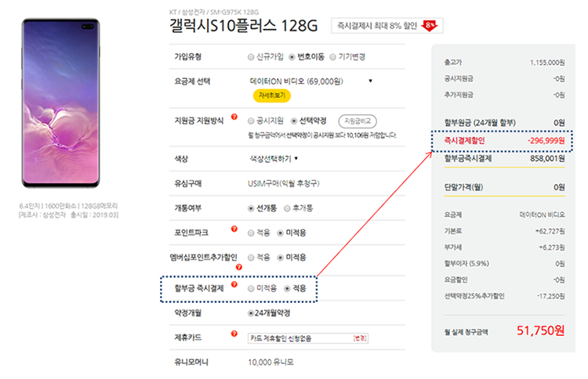Open help icon under 멤버십포인트추가할인
This screenshot has height=379, width=588.
pos(238,267)
